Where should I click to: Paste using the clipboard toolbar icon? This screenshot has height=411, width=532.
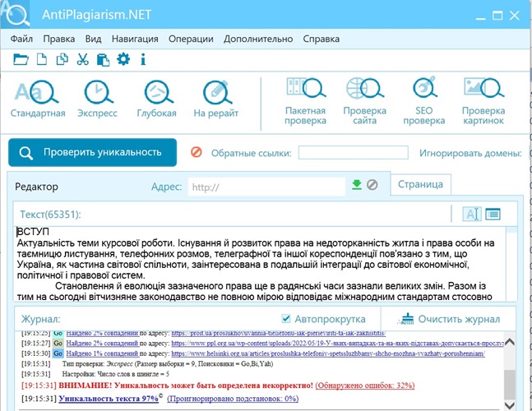click(103, 60)
